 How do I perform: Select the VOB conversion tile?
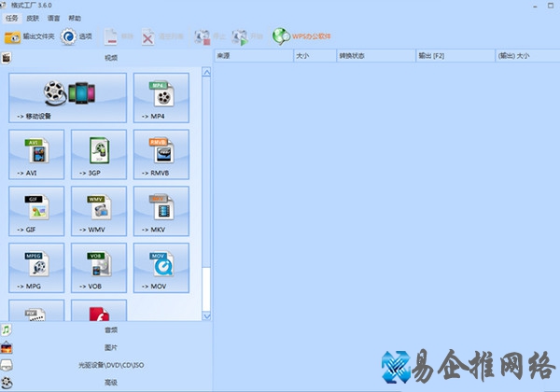coord(99,268)
